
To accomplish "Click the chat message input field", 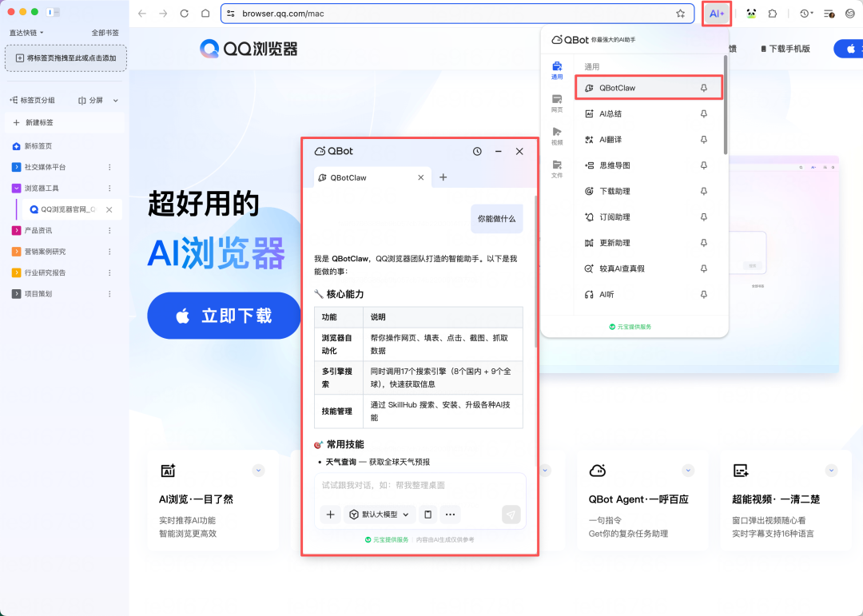I will (416, 487).
